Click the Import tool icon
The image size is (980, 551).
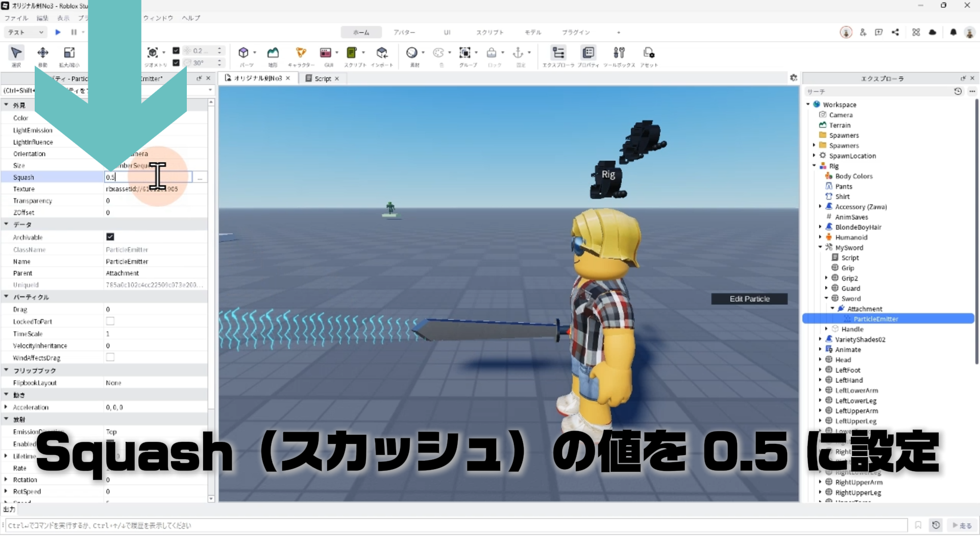[382, 53]
